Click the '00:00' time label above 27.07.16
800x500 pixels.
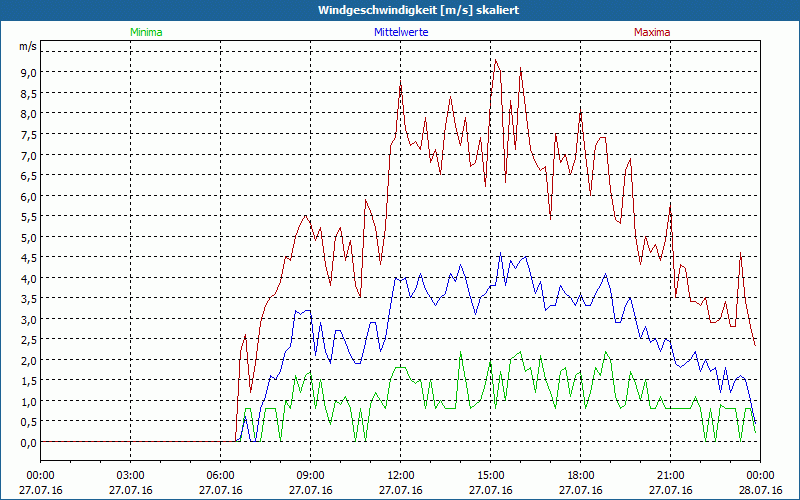pos(41,476)
